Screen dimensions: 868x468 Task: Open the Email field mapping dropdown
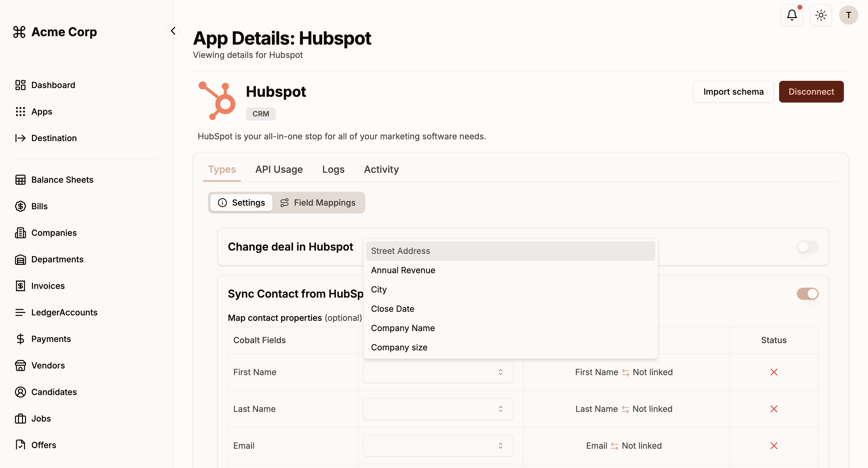coord(438,446)
